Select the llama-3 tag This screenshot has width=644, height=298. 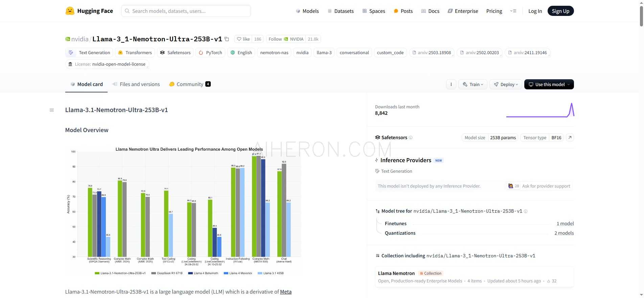tap(324, 52)
